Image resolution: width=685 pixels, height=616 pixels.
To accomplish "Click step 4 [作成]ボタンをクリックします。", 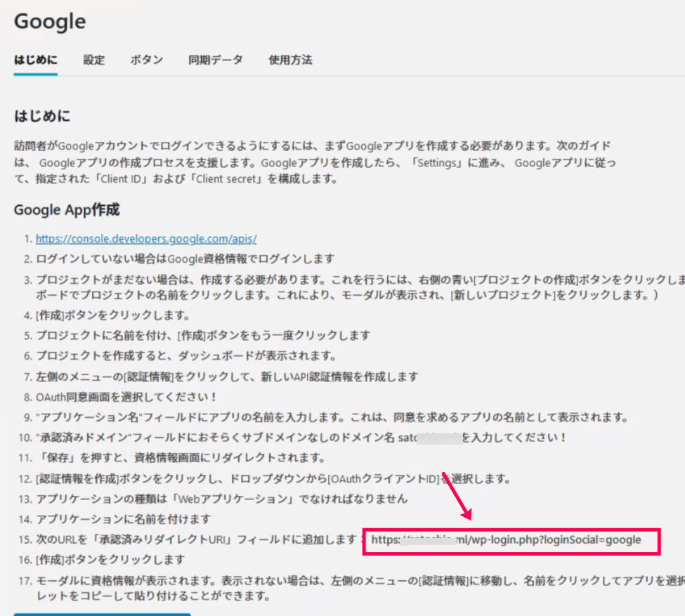I will (114, 315).
